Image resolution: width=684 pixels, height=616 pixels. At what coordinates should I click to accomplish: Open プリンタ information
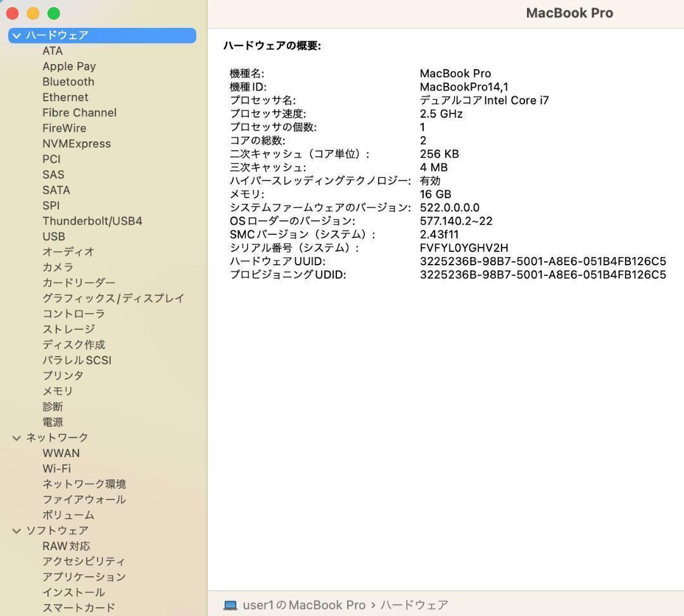[x=63, y=376]
